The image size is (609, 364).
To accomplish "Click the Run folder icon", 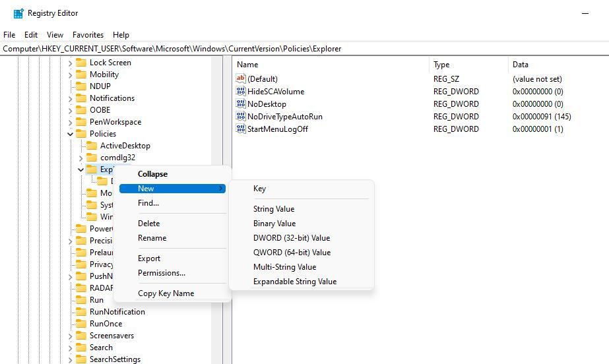I will 81,300.
